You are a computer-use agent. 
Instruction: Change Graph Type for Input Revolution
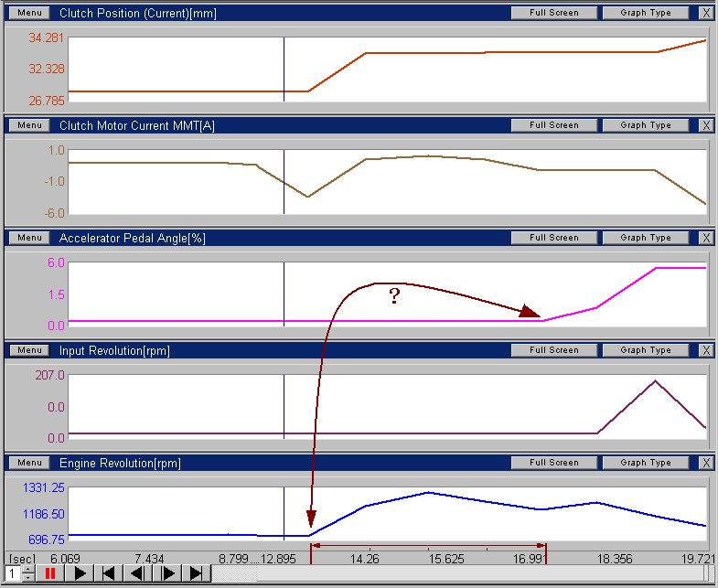(x=646, y=350)
